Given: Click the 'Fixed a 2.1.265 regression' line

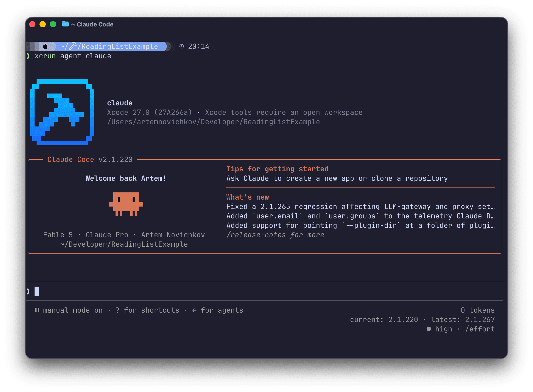Looking at the screenshot, I should pyautogui.click(x=360, y=207).
